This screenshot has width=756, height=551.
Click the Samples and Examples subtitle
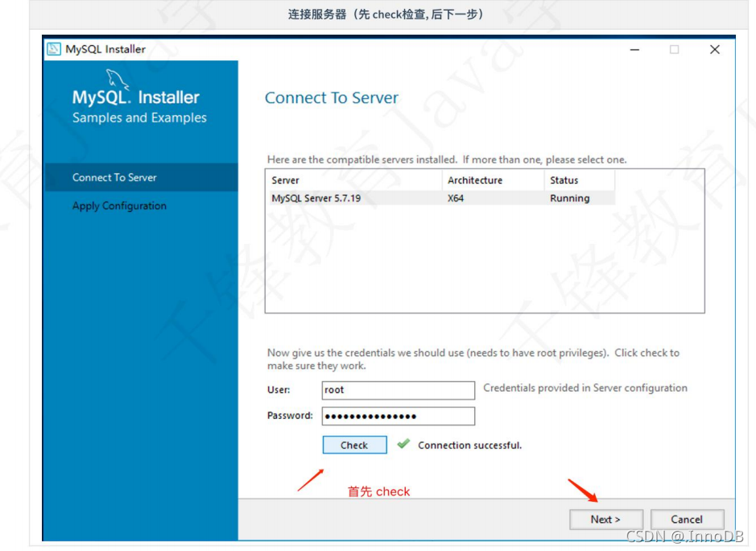click(x=139, y=118)
